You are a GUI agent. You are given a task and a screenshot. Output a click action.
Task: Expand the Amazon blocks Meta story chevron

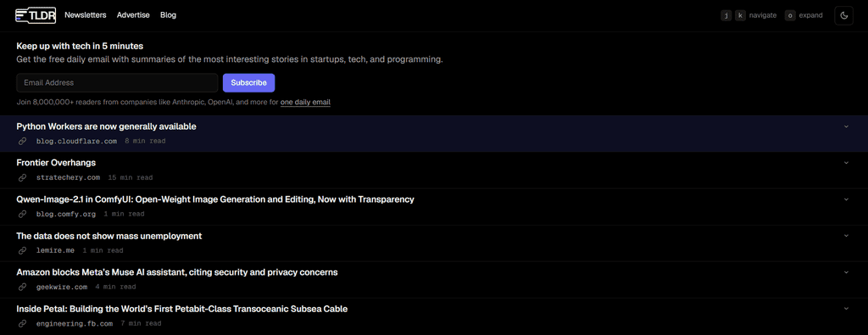(x=846, y=272)
